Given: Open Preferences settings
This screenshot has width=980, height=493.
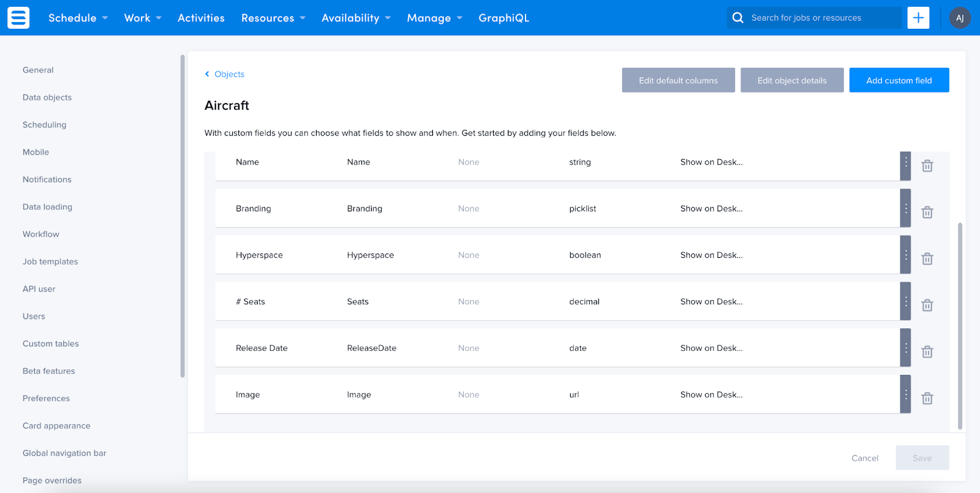Looking at the screenshot, I should (46, 399).
